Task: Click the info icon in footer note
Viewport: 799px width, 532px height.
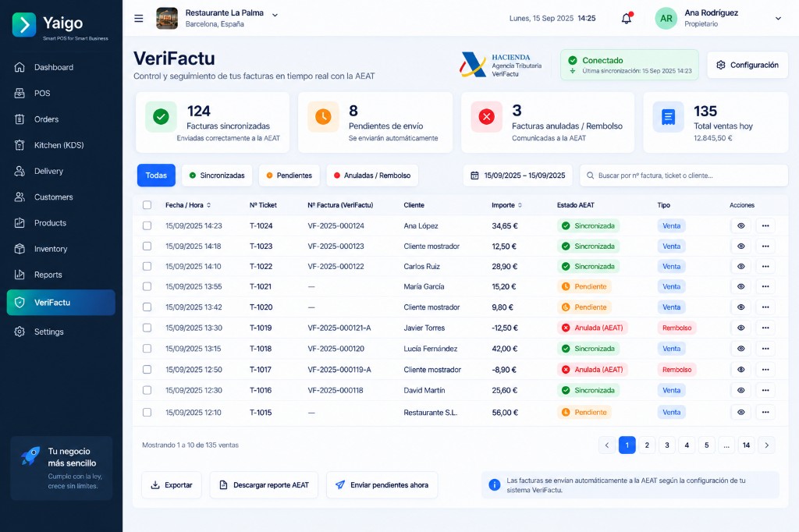Action: click(x=494, y=484)
